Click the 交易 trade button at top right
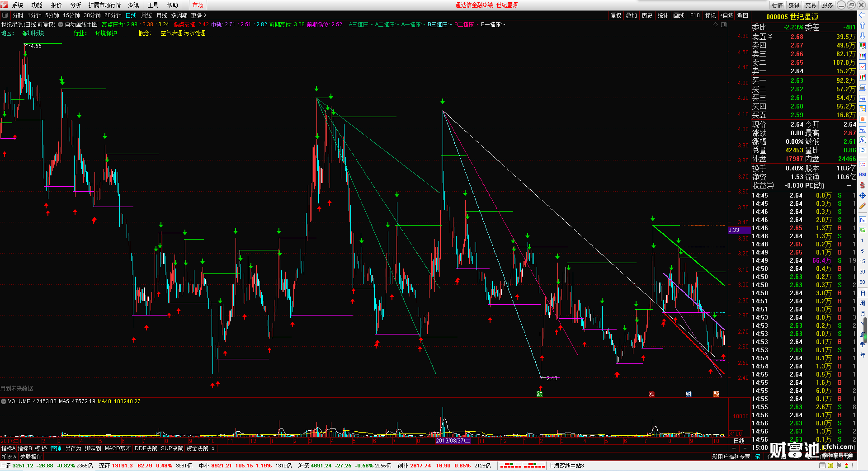 (x=811, y=5)
